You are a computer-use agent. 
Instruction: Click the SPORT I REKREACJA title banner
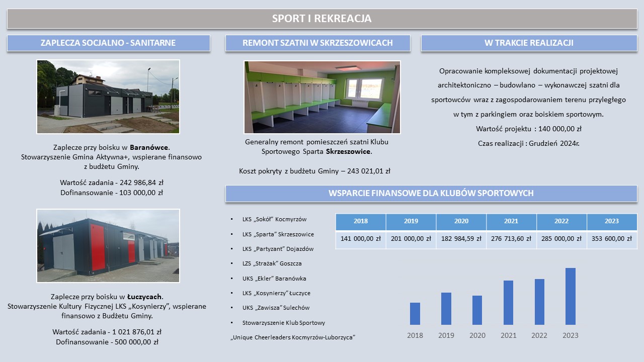[322, 19]
